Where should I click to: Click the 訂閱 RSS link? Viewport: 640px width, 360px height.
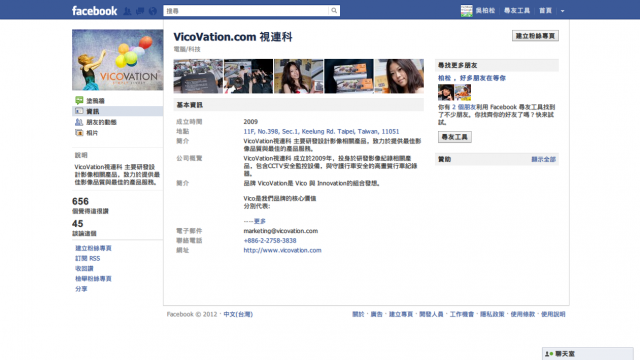(87, 258)
